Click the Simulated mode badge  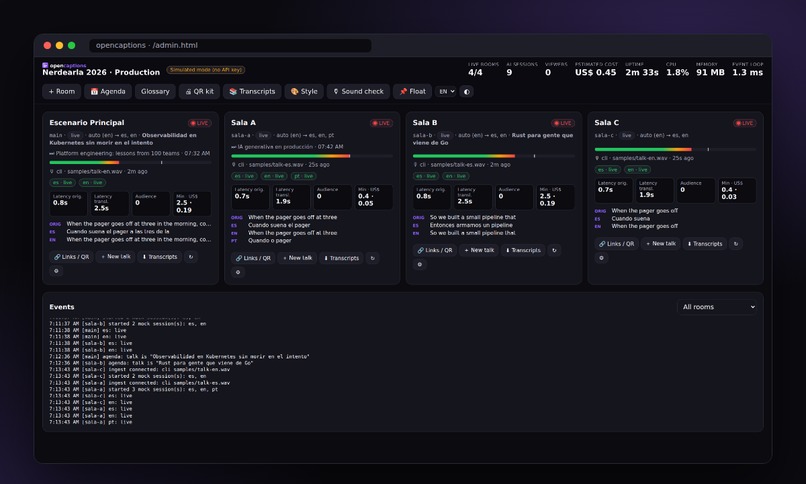206,70
